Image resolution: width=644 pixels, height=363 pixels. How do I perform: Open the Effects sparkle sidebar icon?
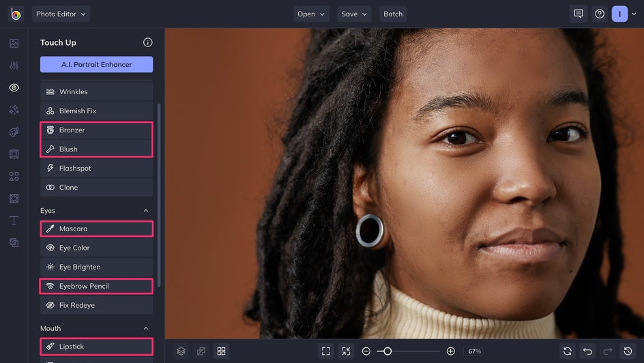click(14, 110)
